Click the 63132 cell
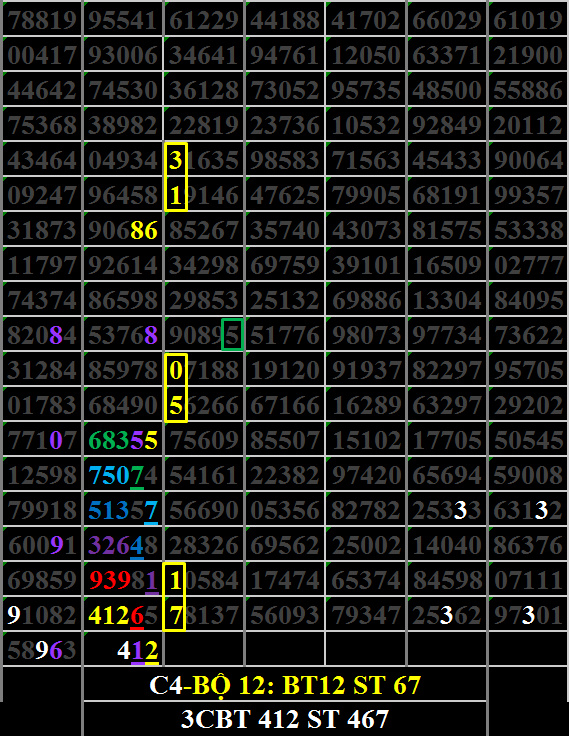 point(528,510)
